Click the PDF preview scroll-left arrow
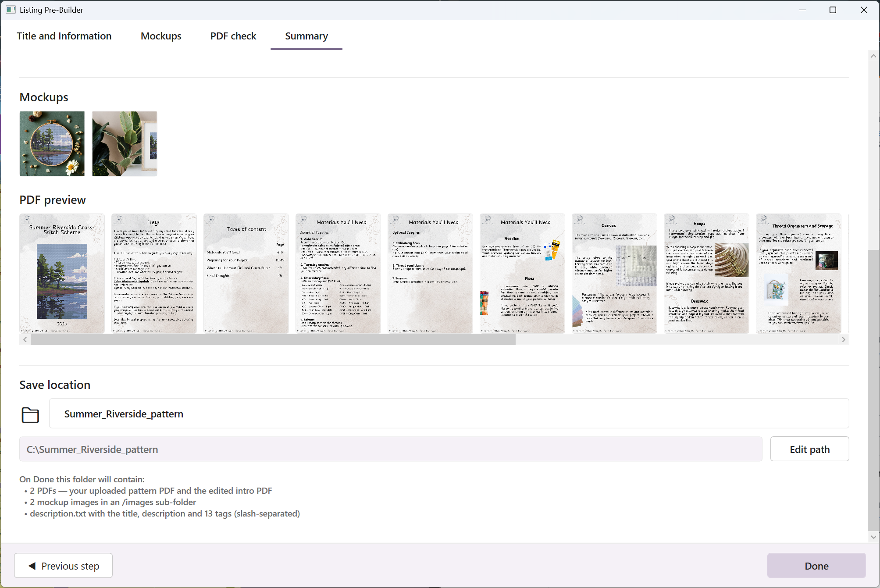 pyautogui.click(x=25, y=340)
